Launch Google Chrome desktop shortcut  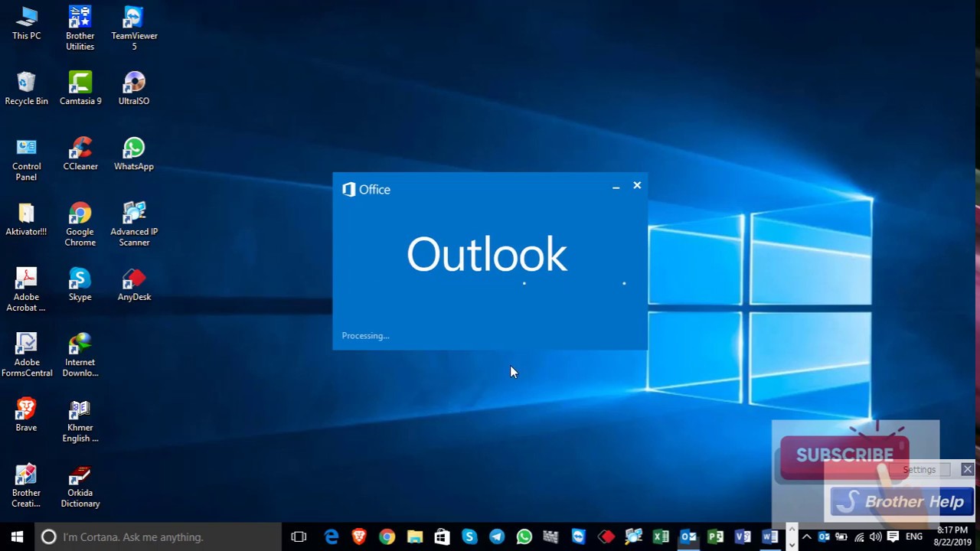(x=80, y=225)
